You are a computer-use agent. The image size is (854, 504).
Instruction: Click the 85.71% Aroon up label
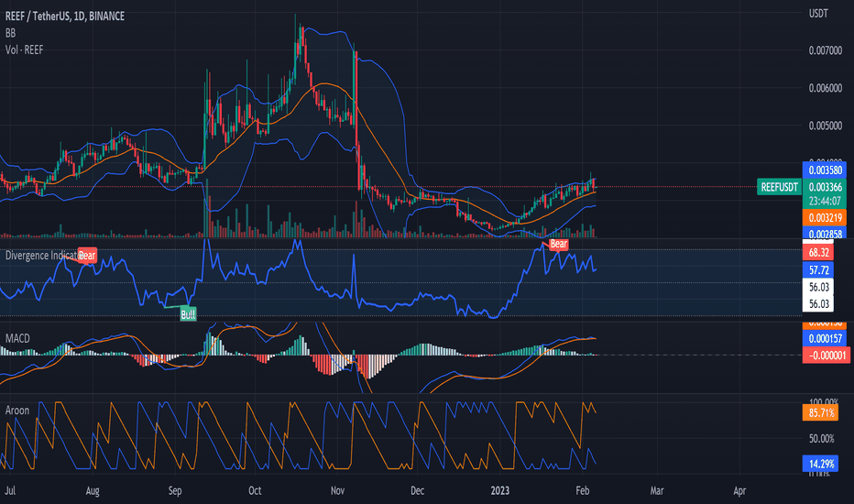tap(820, 412)
